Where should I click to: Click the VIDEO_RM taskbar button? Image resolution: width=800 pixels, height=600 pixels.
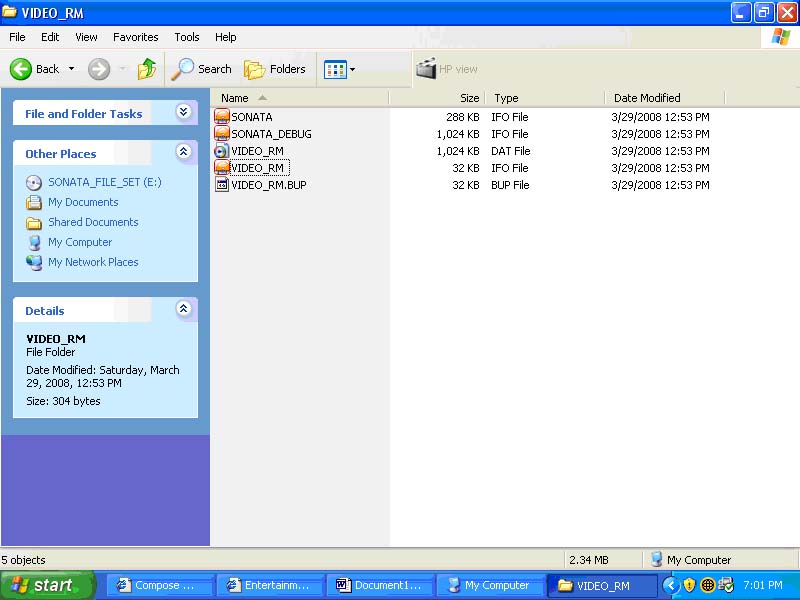pos(601,585)
